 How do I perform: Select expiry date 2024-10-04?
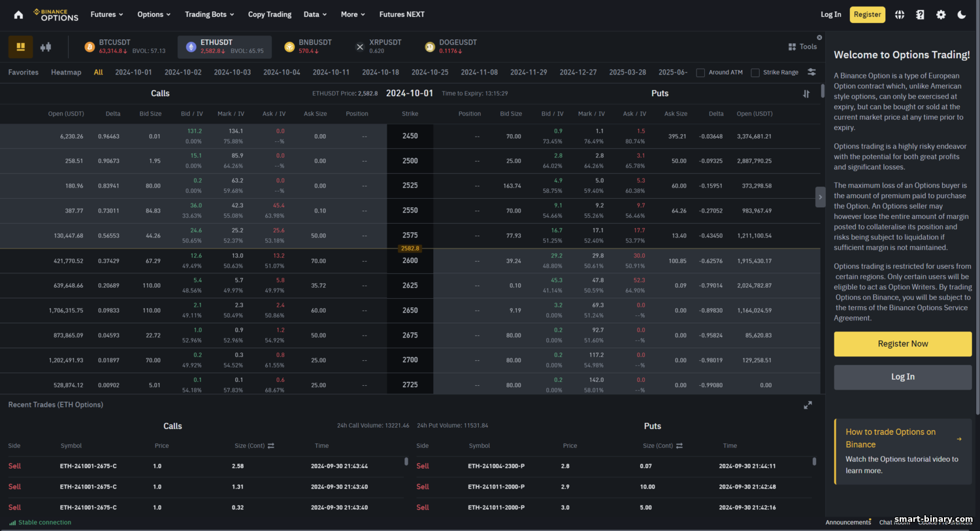(x=282, y=72)
